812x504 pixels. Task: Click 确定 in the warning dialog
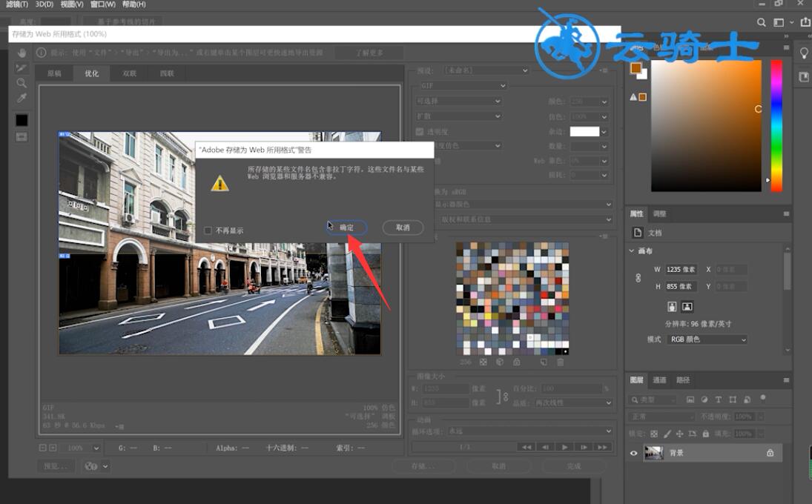point(346,228)
